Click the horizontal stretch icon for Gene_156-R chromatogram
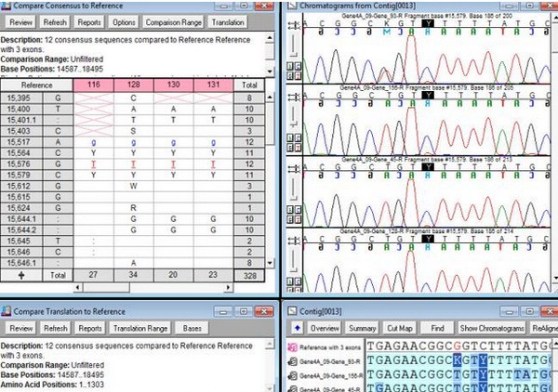 coord(294,97)
